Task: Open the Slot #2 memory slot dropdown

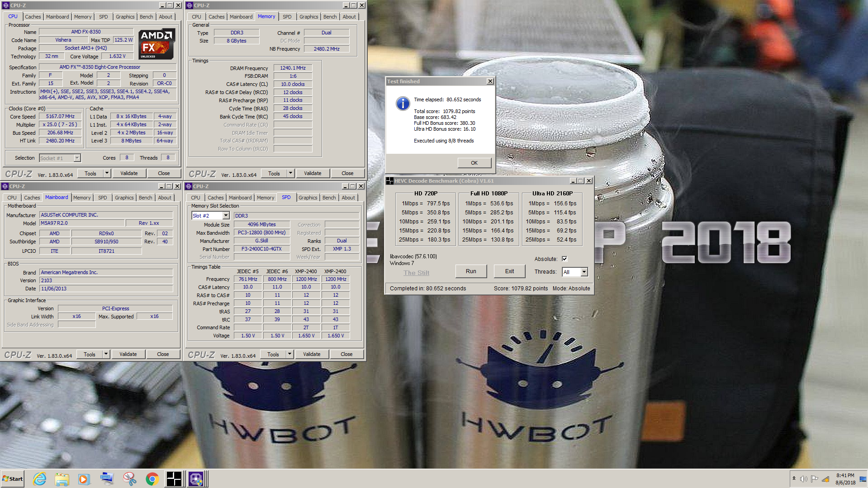Action: [226, 216]
